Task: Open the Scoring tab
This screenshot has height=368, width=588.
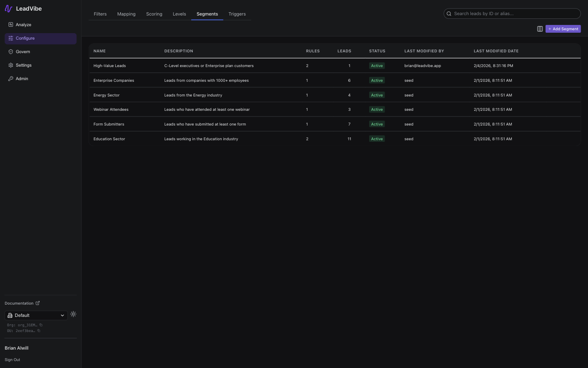Action: coord(154,13)
